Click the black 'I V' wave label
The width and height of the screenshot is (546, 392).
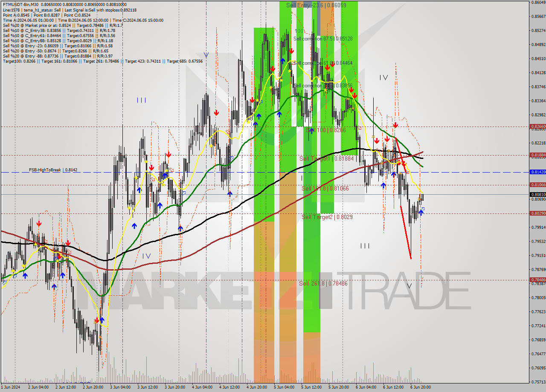(x=383, y=78)
